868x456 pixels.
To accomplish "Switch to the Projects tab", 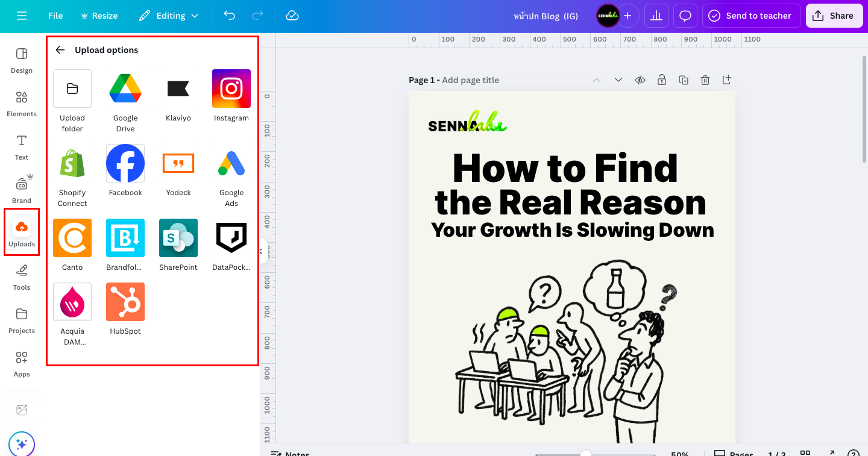I will (22, 320).
